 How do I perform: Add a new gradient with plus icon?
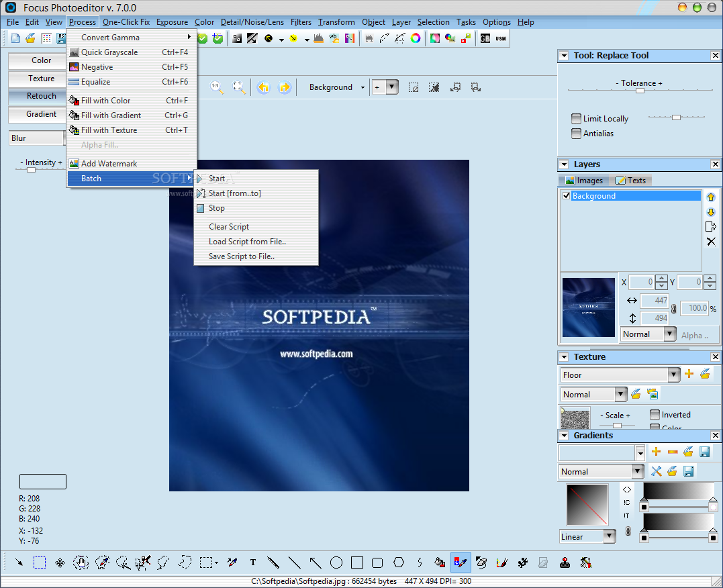pyautogui.click(x=656, y=452)
